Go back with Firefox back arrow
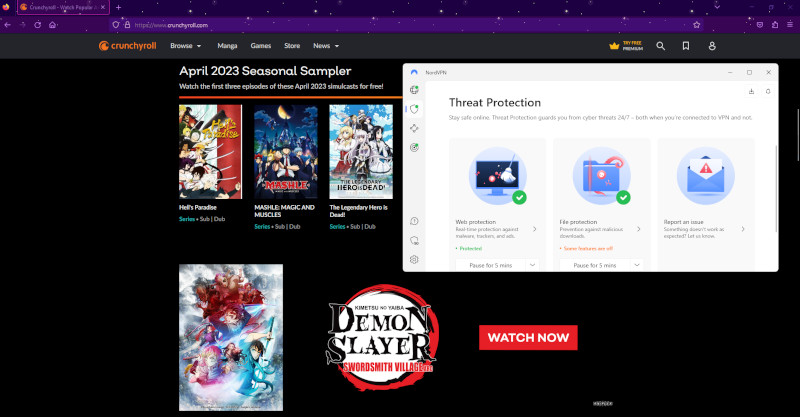The height and width of the screenshot is (417, 800). pyautogui.click(x=8, y=24)
